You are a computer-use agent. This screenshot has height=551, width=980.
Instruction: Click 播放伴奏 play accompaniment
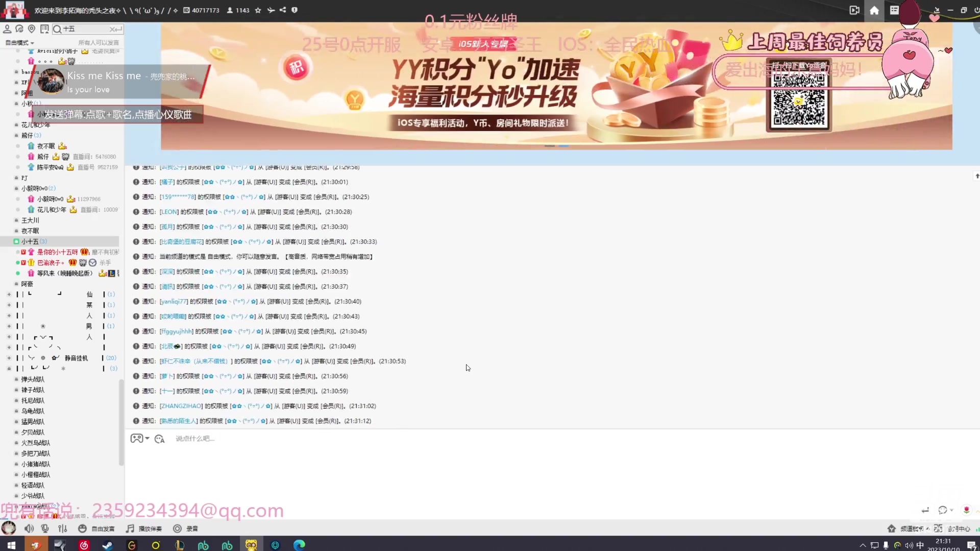coord(144,529)
